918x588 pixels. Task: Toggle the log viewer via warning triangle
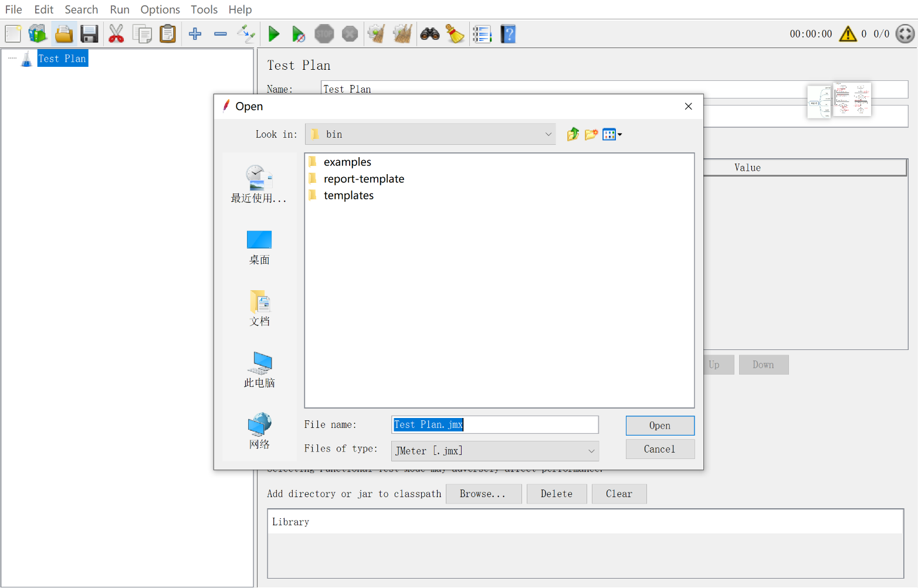[x=848, y=33]
